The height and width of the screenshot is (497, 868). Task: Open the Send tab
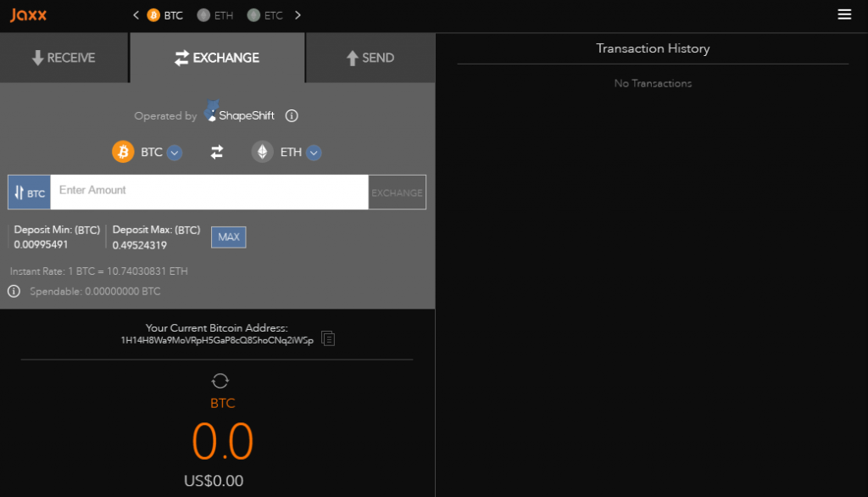[370, 58]
